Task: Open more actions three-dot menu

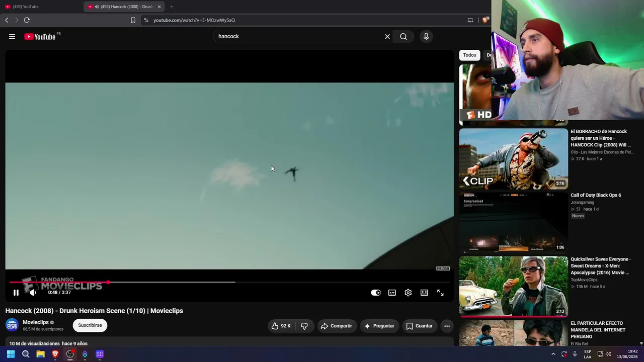Action: pos(447,326)
